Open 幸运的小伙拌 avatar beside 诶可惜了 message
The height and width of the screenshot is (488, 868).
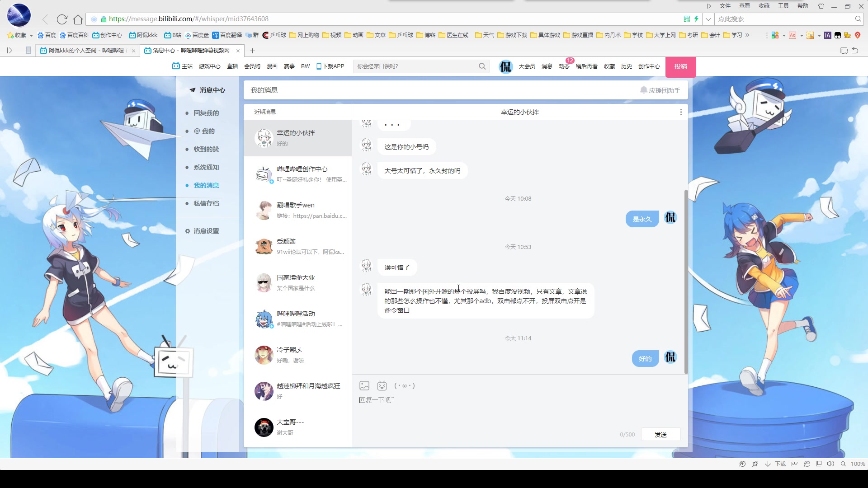pyautogui.click(x=366, y=266)
